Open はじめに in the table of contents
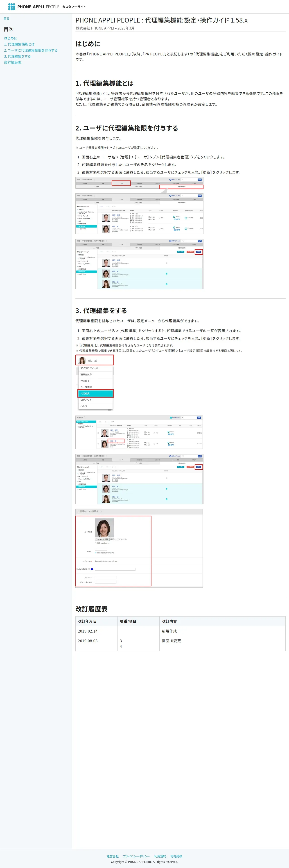 click(10, 38)
